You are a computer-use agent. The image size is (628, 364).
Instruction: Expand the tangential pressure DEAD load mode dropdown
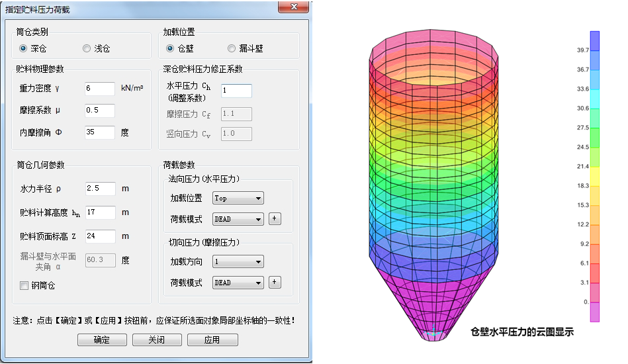click(238, 283)
